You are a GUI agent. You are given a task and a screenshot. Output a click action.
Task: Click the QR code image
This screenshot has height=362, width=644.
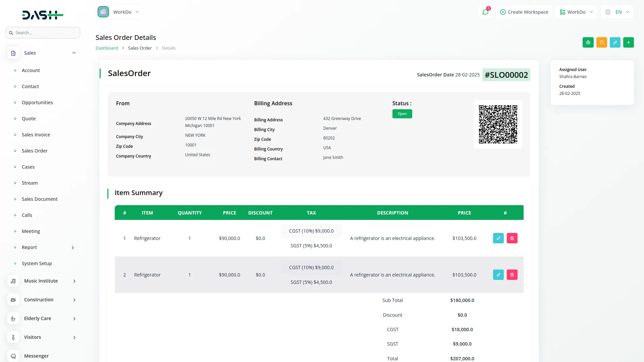point(498,124)
